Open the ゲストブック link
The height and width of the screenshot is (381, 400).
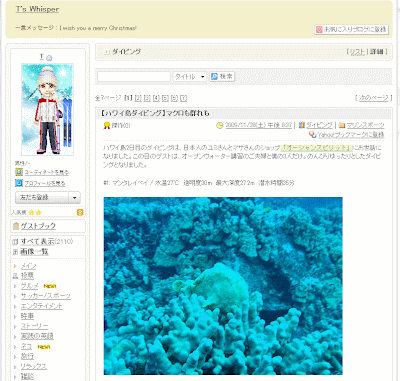click(38, 226)
